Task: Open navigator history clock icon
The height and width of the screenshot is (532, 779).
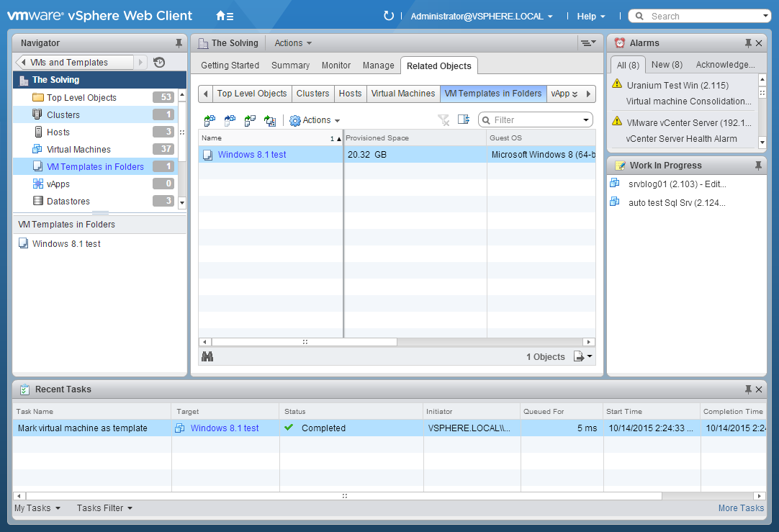Action: 159,62
